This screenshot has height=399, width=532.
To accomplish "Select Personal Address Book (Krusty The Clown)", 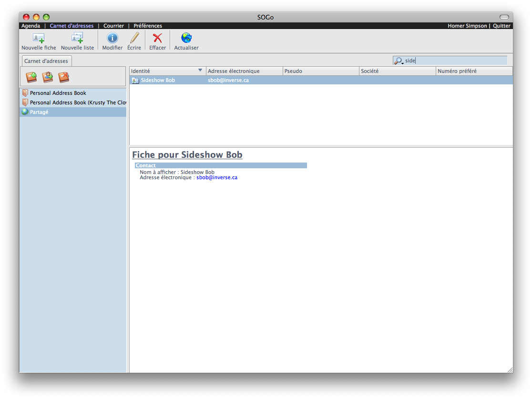I will (x=73, y=102).
